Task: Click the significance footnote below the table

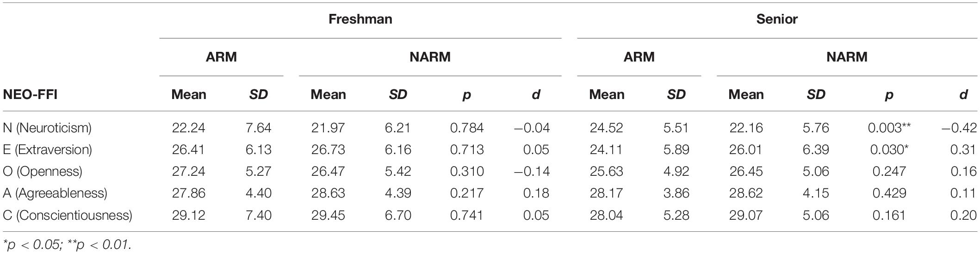Action: pos(67,244)
